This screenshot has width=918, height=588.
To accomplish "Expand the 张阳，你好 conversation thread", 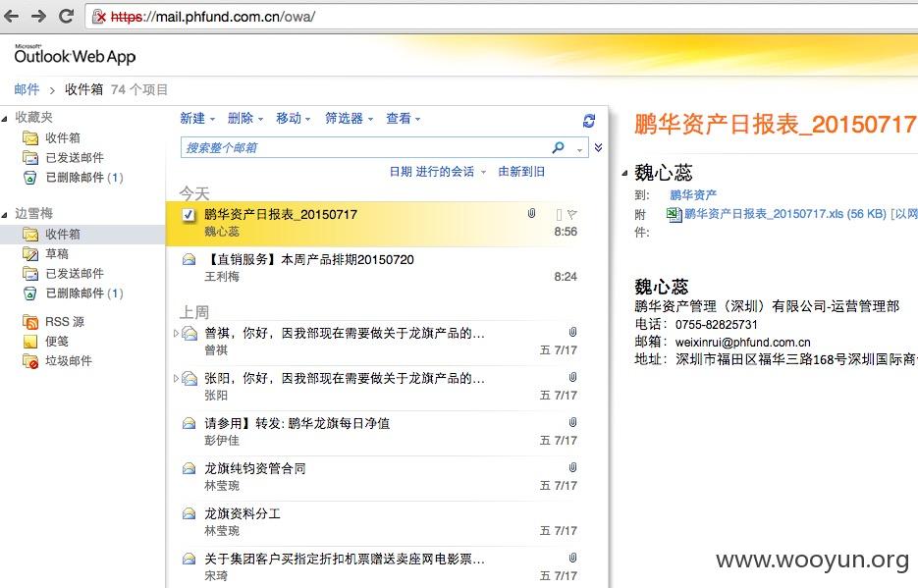I will (176, 379).
